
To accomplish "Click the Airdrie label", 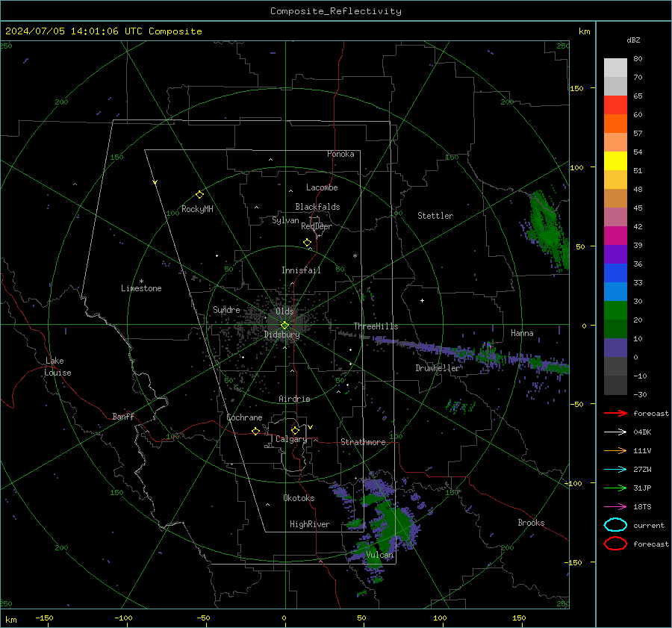I will tap(294, 399).
